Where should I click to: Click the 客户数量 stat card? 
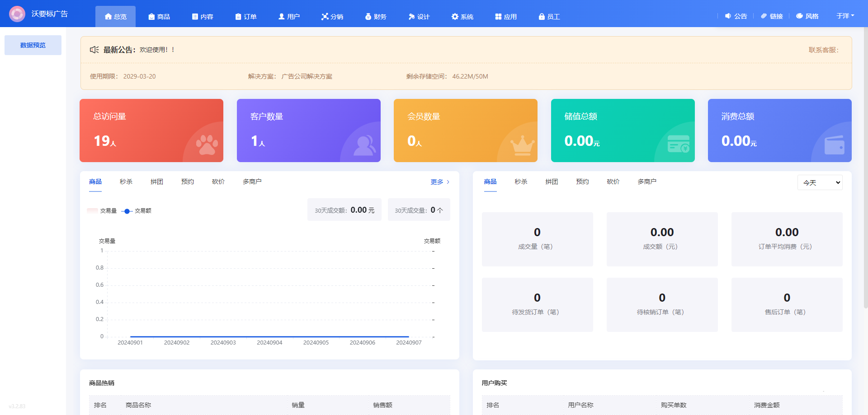pyautogui.click(x=309, y=131)
